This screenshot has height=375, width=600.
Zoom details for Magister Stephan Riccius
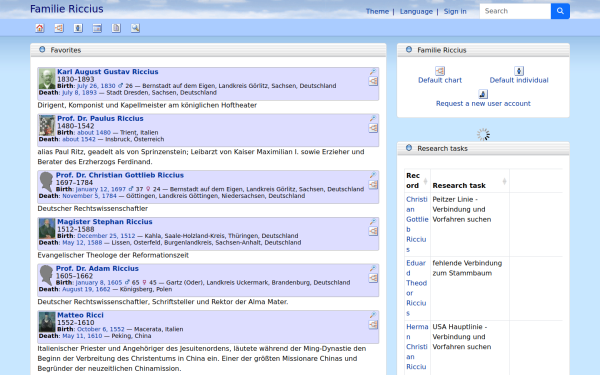coord(373,222)
